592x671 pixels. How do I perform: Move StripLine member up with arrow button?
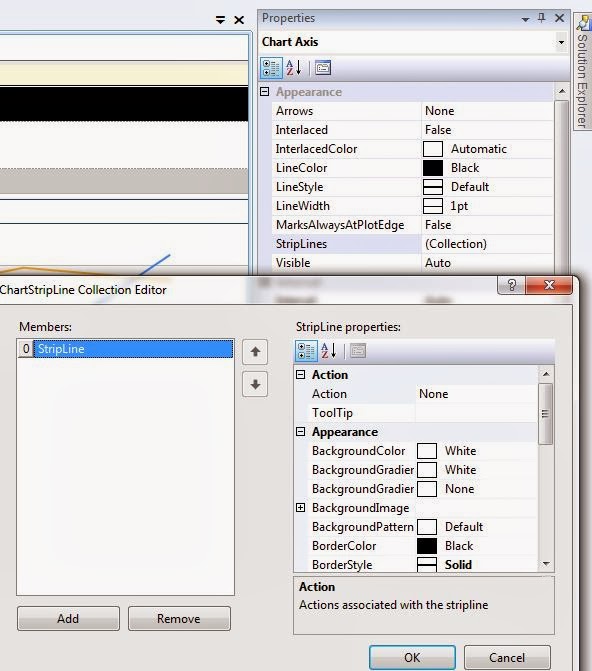coord(255,352)
